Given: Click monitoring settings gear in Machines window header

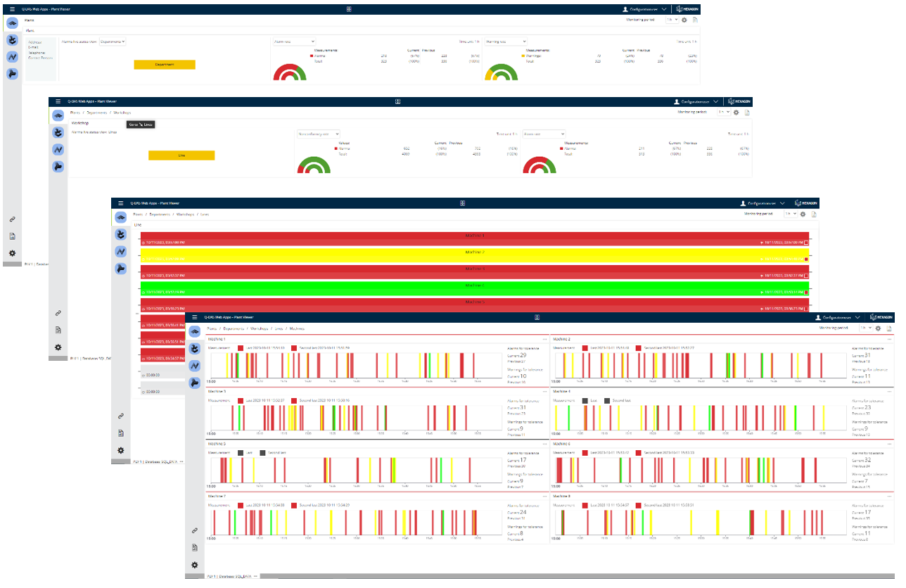Looking at the screenshot, I should 879,328.
